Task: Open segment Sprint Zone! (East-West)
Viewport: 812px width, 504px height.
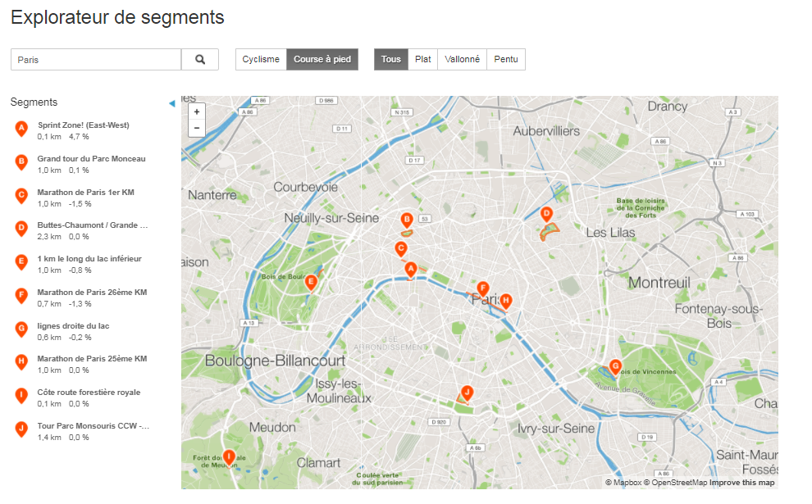Action: point(84,125)
